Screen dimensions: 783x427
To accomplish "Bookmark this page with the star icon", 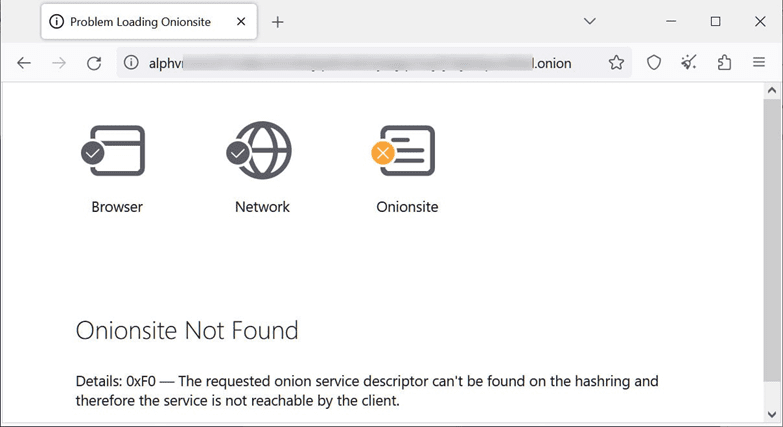I will pyautogui.click(x=616, y=63).
